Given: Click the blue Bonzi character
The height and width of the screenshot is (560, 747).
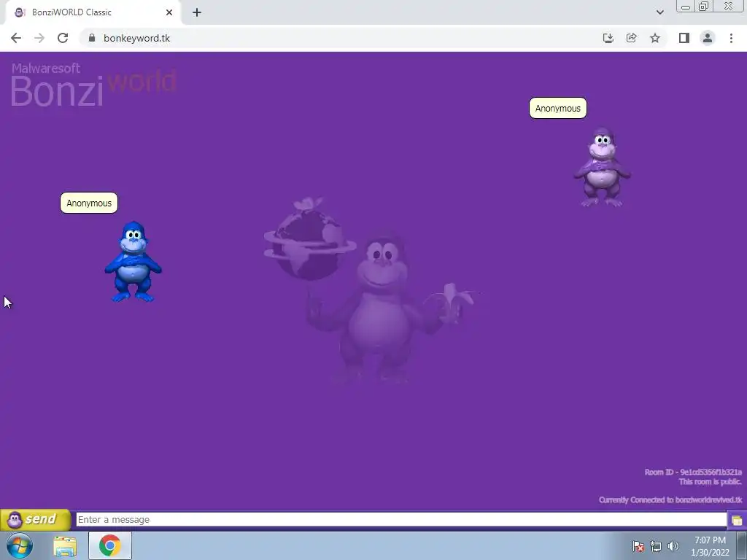Looking at the screenshot, I should [133, 262].
